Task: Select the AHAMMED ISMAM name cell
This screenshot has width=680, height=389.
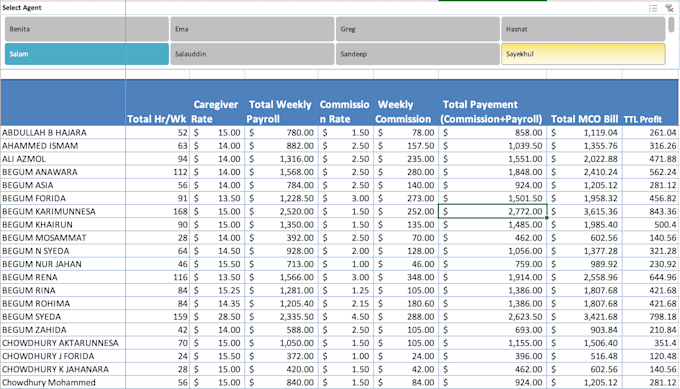Action: click(63, 146)
